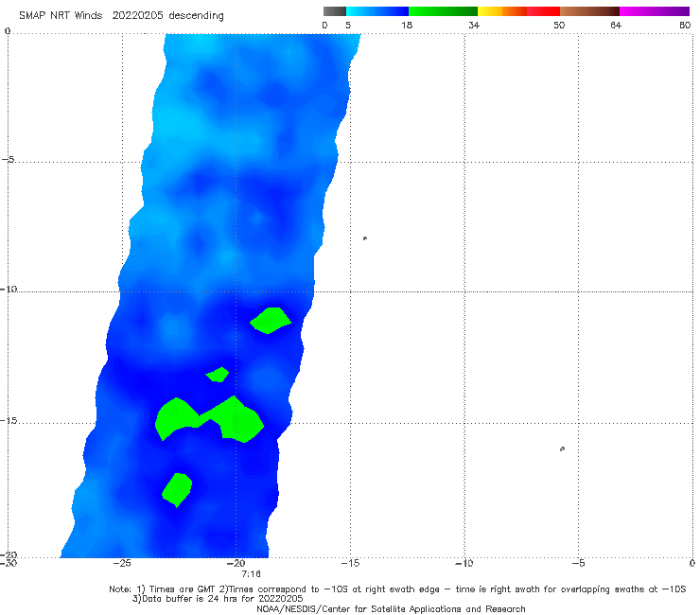Click the latitude axis label '-15'
Viewport: 700px width, 615px height.
tap(9, 421)
